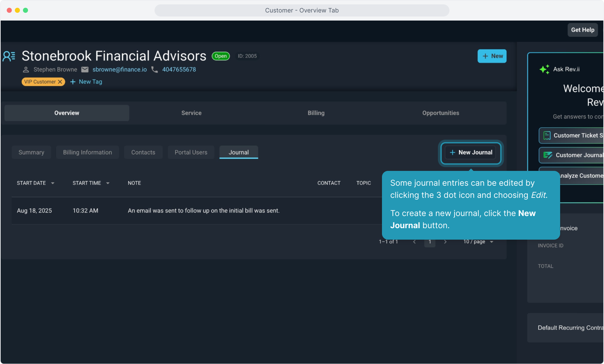Sort by Start Date column arrow
Image resolution: width=604 pixels, height=364 pixels.
click(53, 183)
